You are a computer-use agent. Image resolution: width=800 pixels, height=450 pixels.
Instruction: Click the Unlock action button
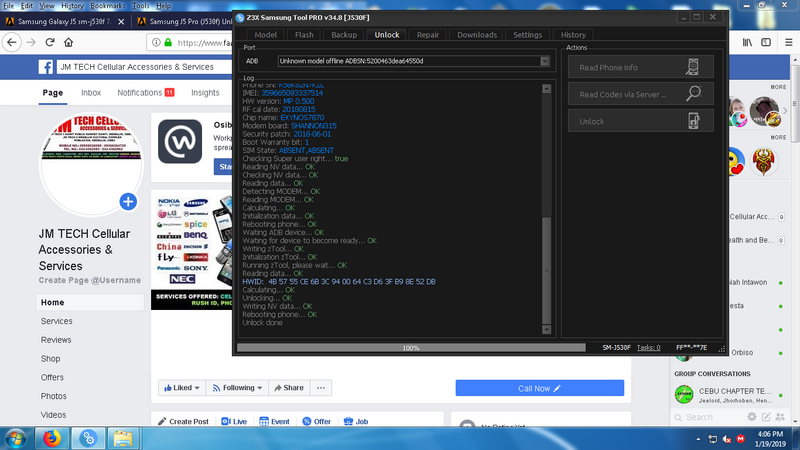click(x=640, y=121)
